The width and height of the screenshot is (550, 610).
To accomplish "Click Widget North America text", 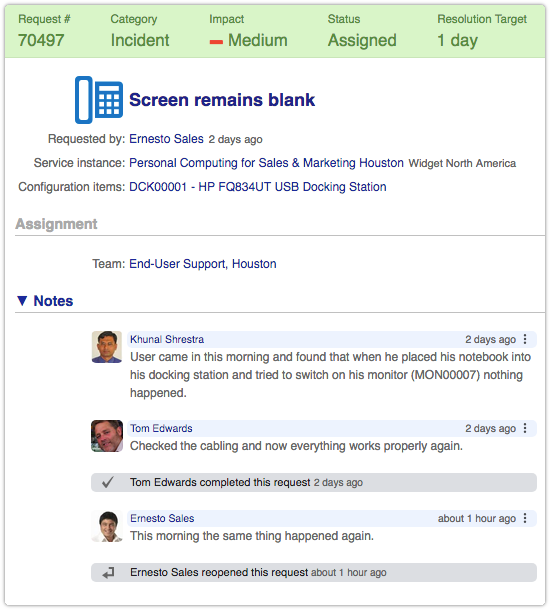I will click(462, 163).
